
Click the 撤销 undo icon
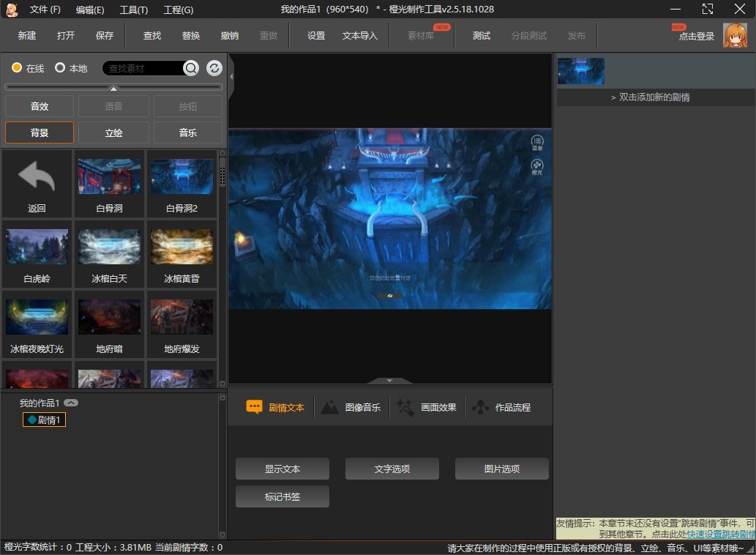click(x=229, y=35)
